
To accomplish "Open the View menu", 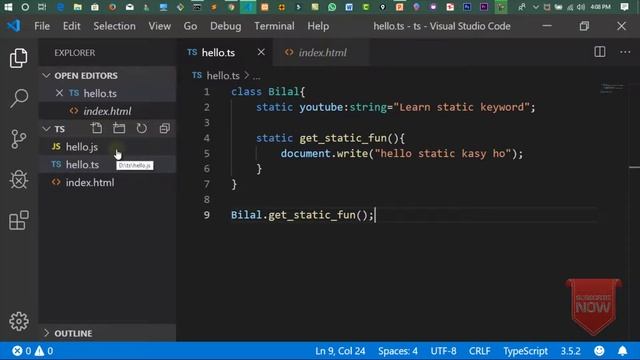I will 160,26.
